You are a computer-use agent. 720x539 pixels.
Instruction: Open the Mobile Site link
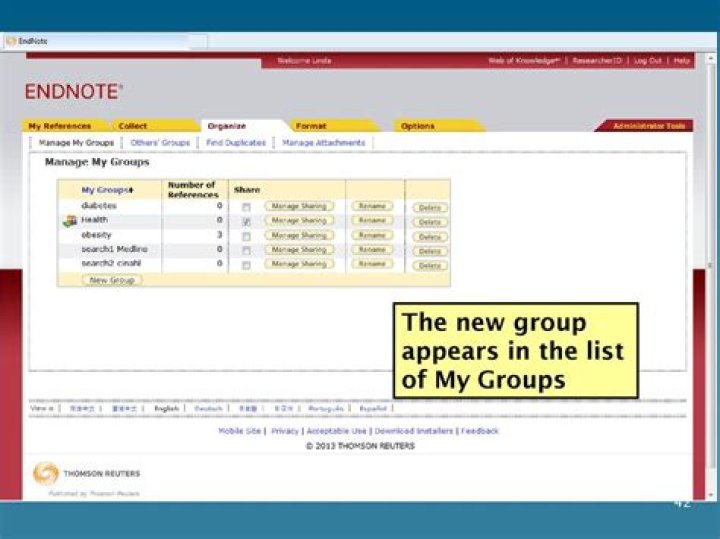coord(239,431)
